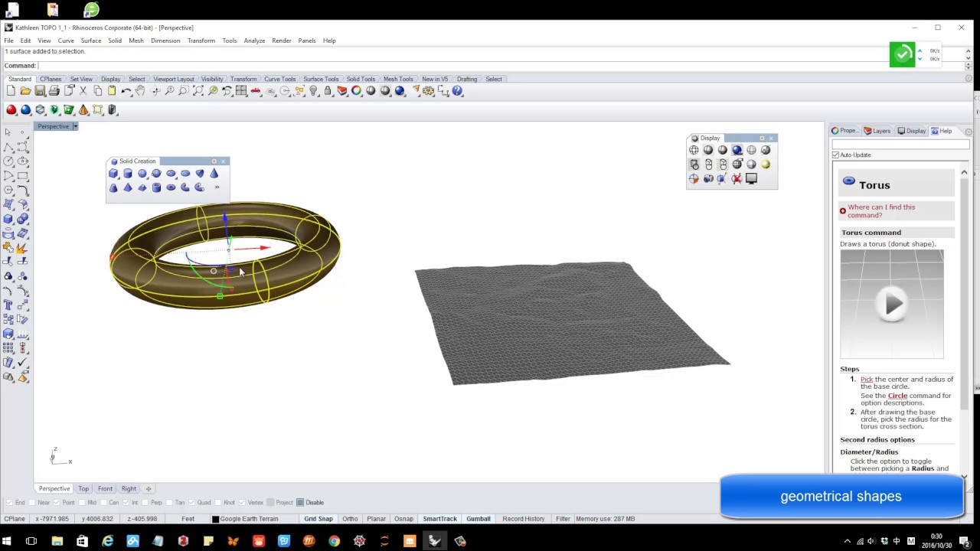Open the Solid Creation panel gear options

click(214, 161)
